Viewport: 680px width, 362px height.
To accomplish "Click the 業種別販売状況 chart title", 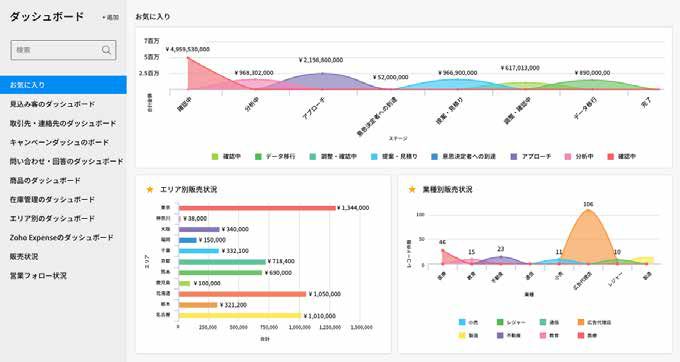I will click(x=447, y=189).
